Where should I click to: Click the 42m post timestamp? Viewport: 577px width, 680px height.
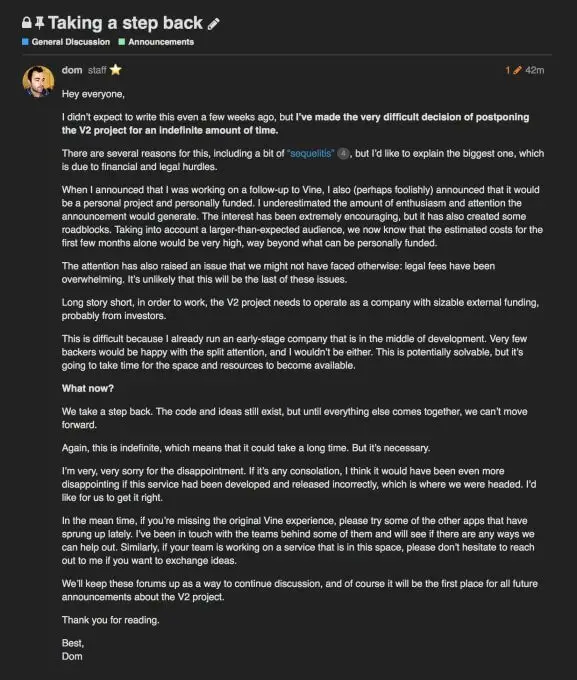coord(534,70)
